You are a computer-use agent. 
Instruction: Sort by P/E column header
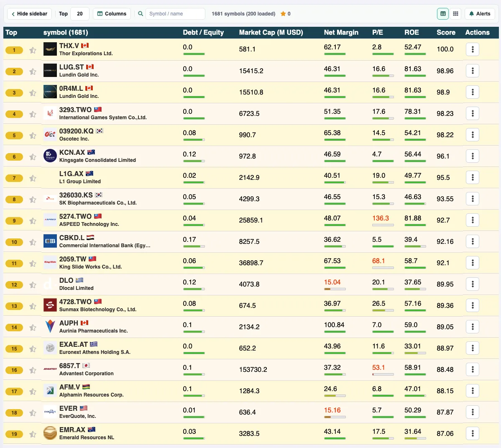coord(378,33)
